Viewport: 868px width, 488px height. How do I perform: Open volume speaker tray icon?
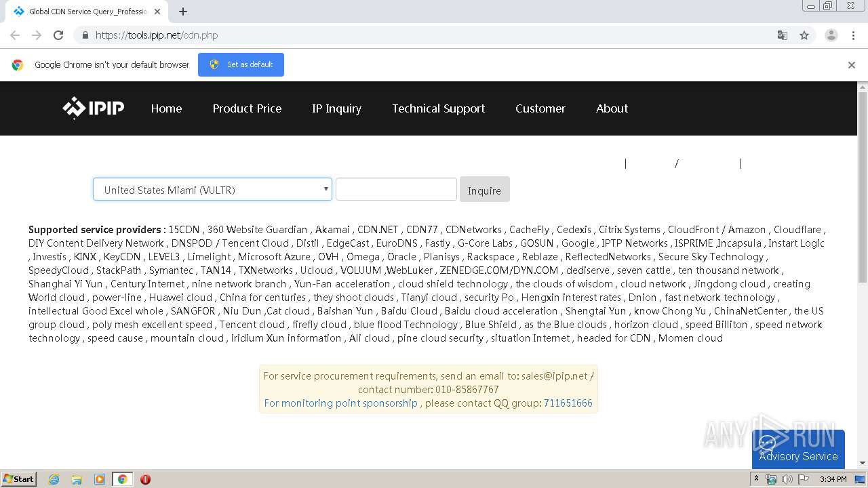pyautogui.click(x=787, y=479)
